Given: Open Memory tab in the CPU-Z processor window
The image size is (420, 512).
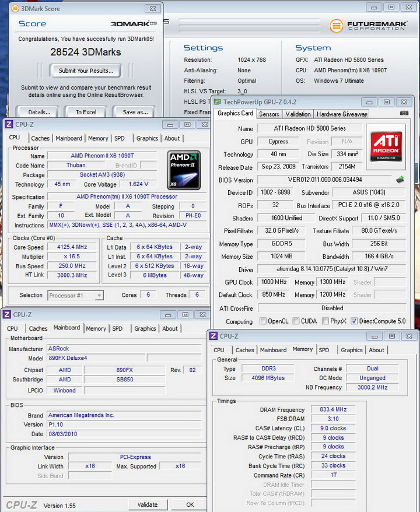Looking at the screenshot, I should 98,138.
